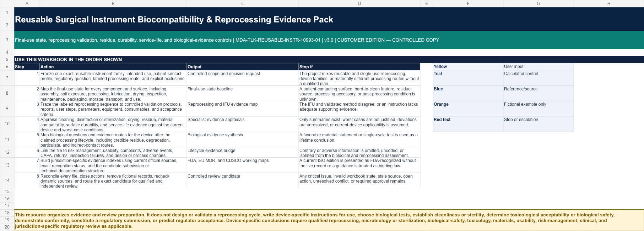Select row 3 header

pos(7,40)
